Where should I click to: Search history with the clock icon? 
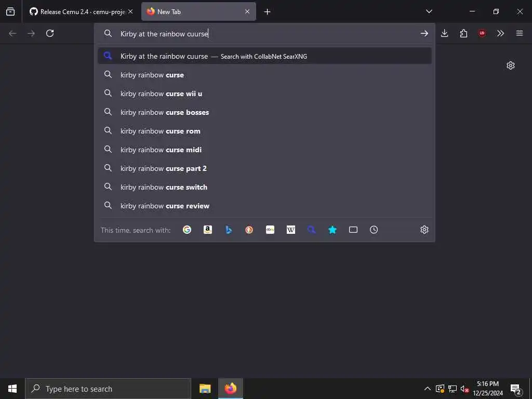374,230
